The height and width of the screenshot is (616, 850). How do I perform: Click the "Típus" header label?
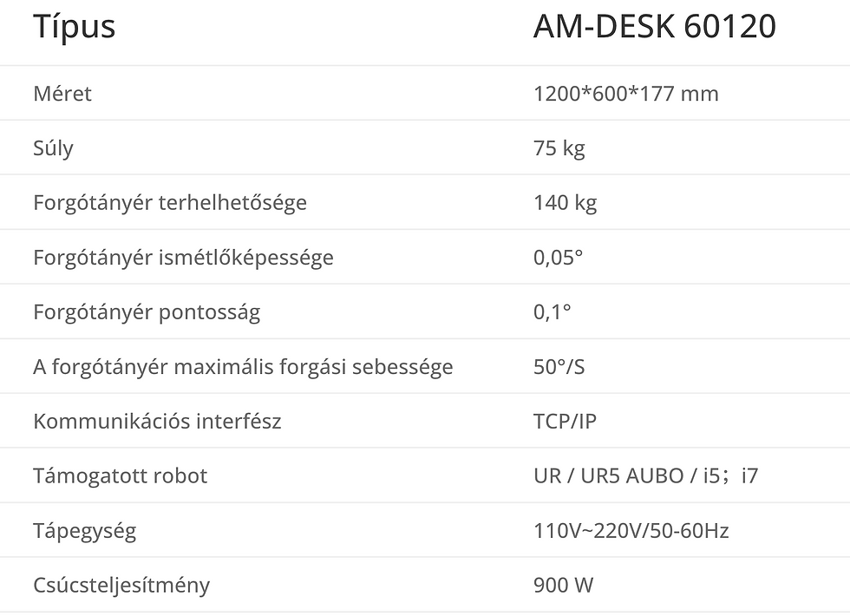(x=75, y=27)
